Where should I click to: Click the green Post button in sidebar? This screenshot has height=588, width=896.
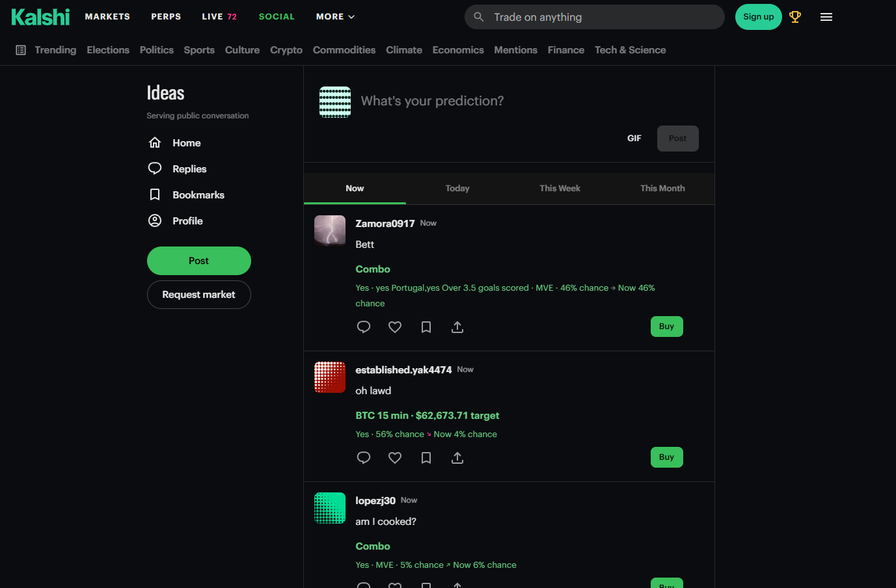coord(199,261)
